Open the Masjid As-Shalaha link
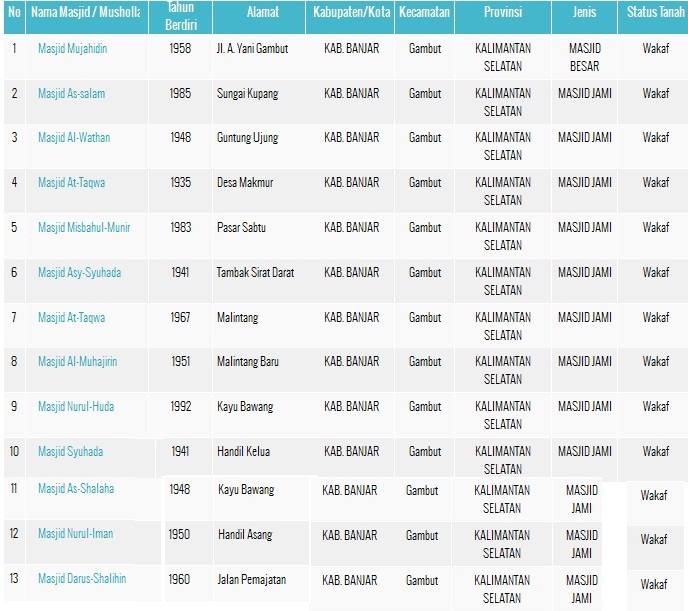 click(x=76, y=488)
